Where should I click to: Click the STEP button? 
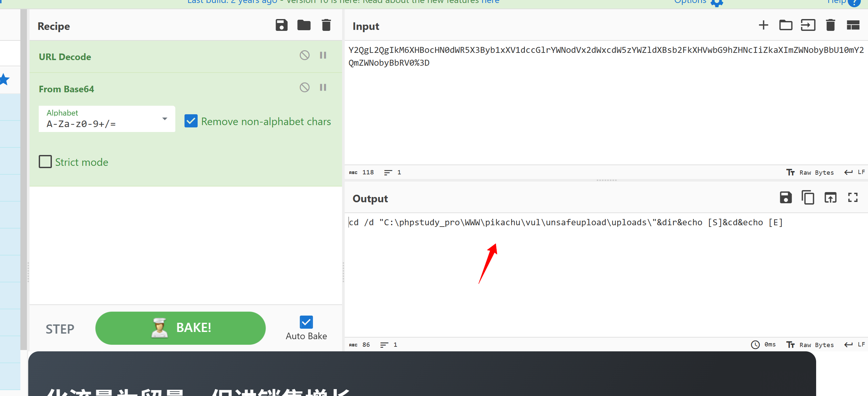coord(60,329)
